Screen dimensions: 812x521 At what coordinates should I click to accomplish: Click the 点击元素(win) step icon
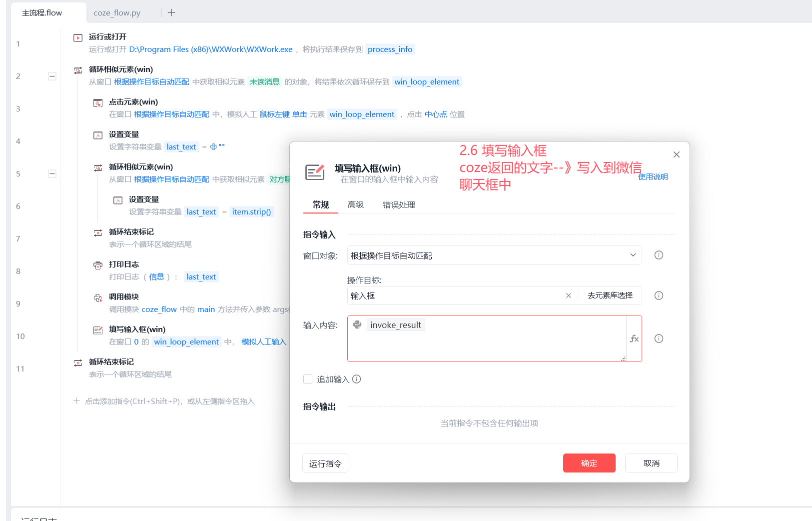(x=98, y=102)
